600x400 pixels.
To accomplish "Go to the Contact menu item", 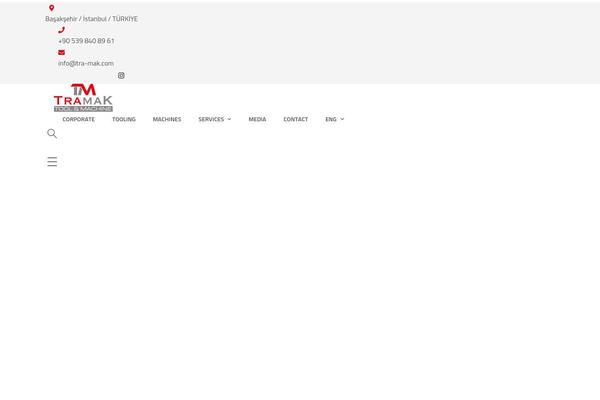I will 296,119.
